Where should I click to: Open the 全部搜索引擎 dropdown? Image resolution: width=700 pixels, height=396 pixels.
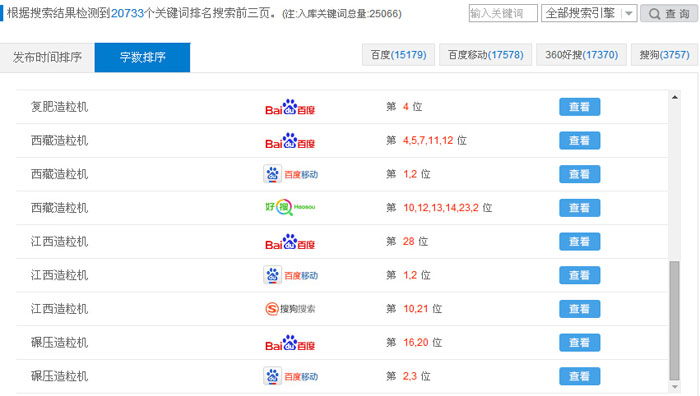click(x=589, y=13)
